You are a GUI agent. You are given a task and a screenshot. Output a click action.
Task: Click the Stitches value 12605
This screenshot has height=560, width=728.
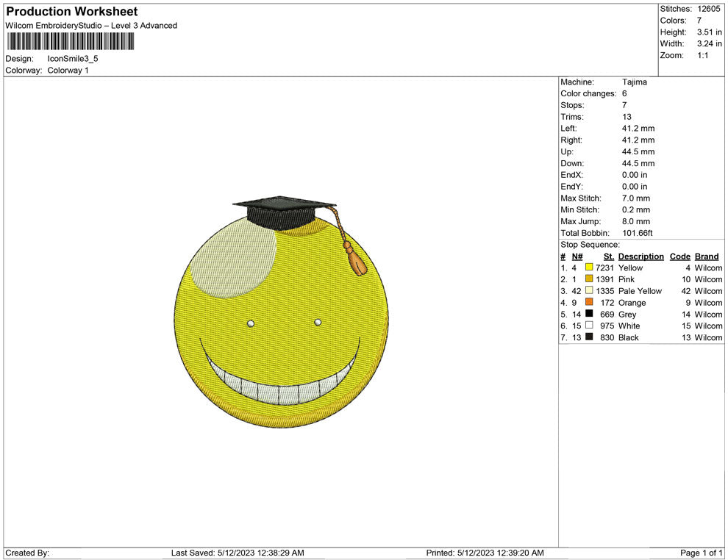click(708, 9)
